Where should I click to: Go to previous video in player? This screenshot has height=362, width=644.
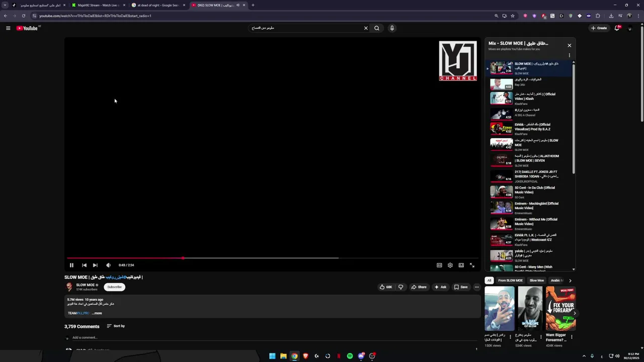click(x=84, y=265)
